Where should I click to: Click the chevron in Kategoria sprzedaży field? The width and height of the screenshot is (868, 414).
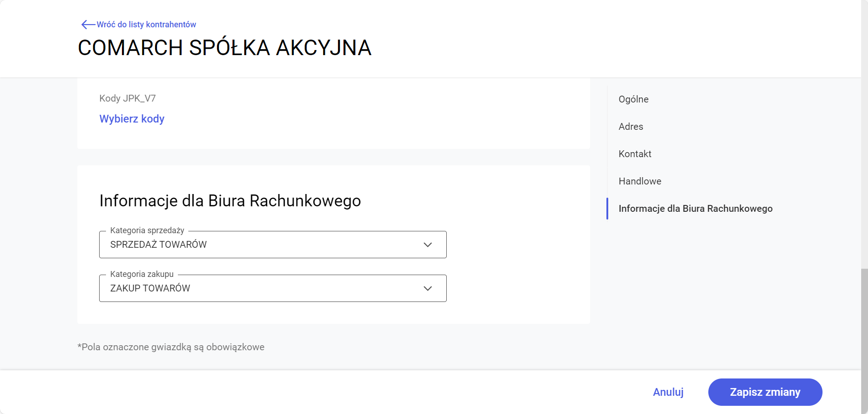[428, 245]
